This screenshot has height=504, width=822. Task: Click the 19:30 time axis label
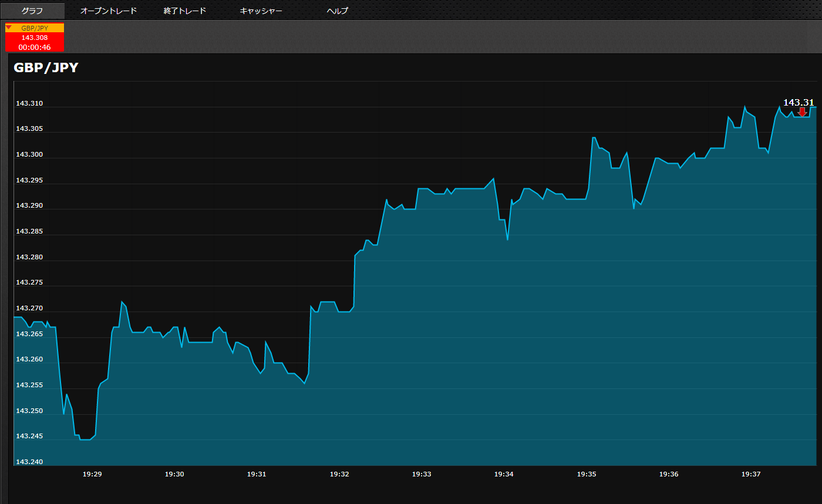(x=174, y=474)
